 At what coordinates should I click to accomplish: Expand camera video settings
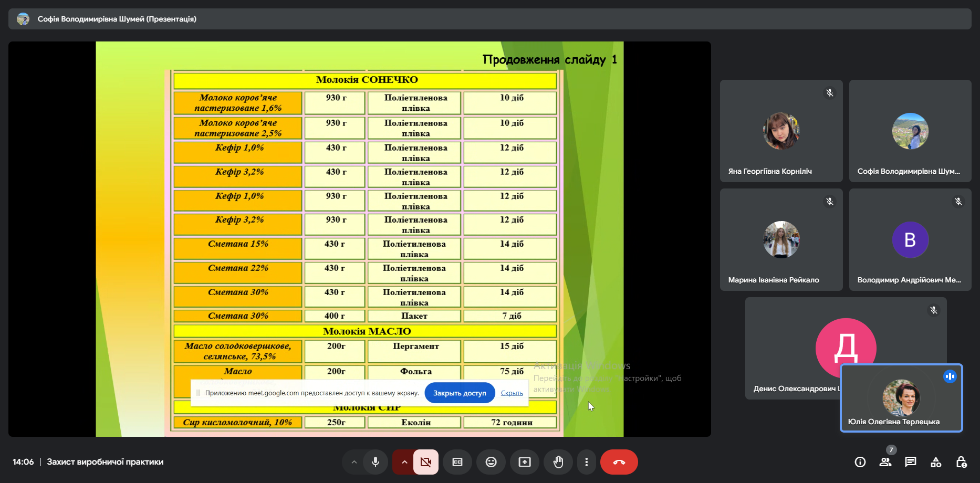point(404,462)
